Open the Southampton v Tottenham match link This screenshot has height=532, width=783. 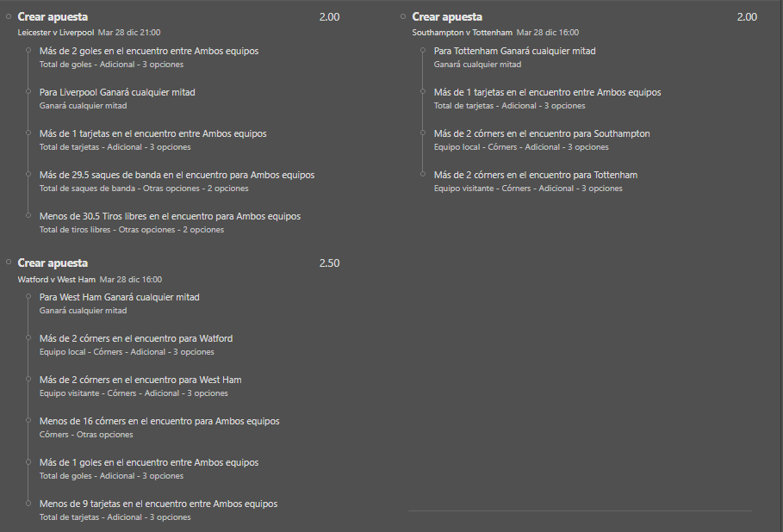pos(462,33)
